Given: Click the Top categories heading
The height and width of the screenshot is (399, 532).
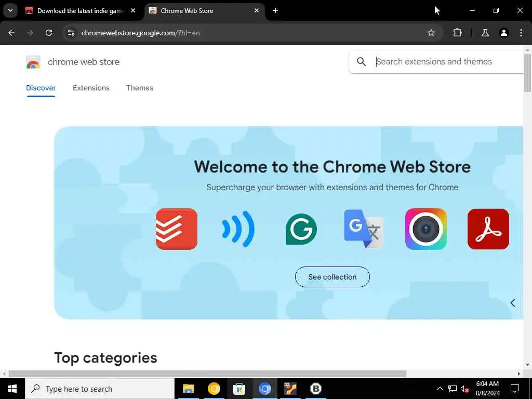Looking at the screenshot, I should (x=105, y=357).
